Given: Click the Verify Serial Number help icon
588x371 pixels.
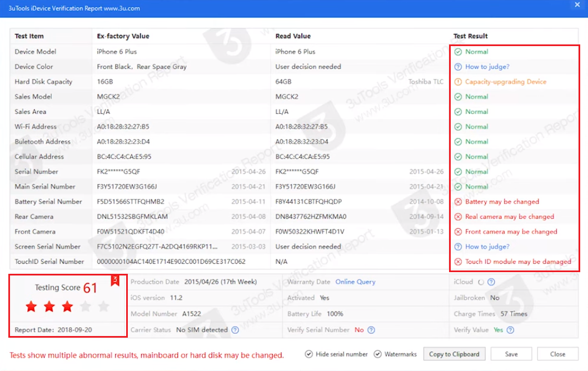Looking at the screenshot, I should [x=371, y=330].
